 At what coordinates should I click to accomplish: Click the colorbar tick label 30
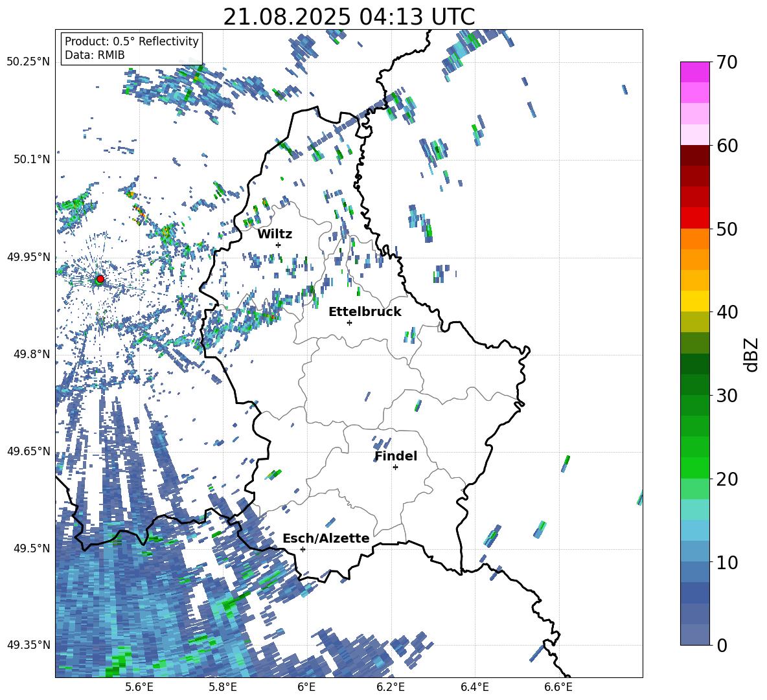(x=727, y=396)
